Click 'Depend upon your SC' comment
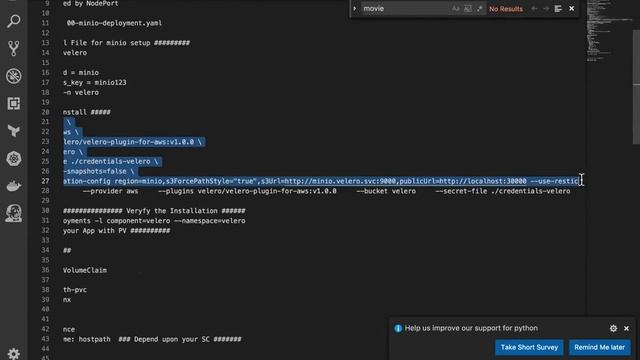Image resolution: width=640 pixels, height=360 pixels. coord(172,339)
